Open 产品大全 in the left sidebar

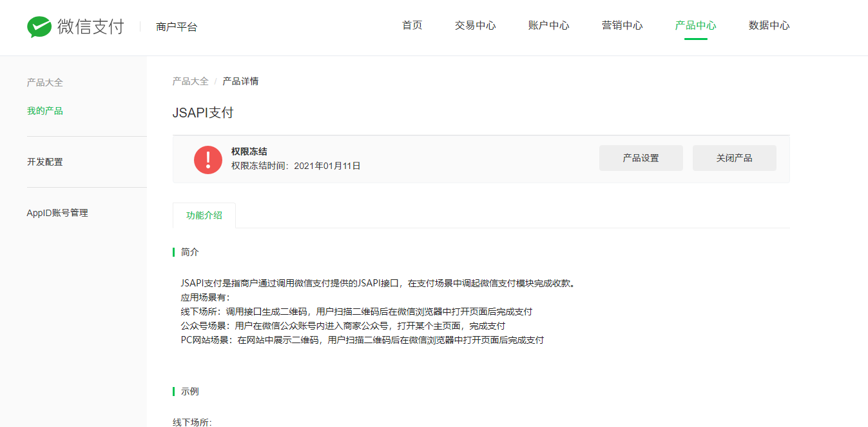click(45, 83)
